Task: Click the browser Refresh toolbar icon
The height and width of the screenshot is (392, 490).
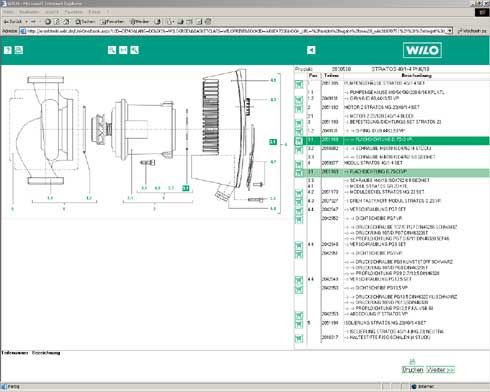Action: [57, 22]
